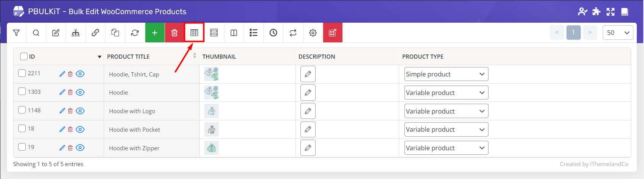Screen dimensions: 644x179
Task: Open the 50 per-page dropdown
Action: point(618,33)
